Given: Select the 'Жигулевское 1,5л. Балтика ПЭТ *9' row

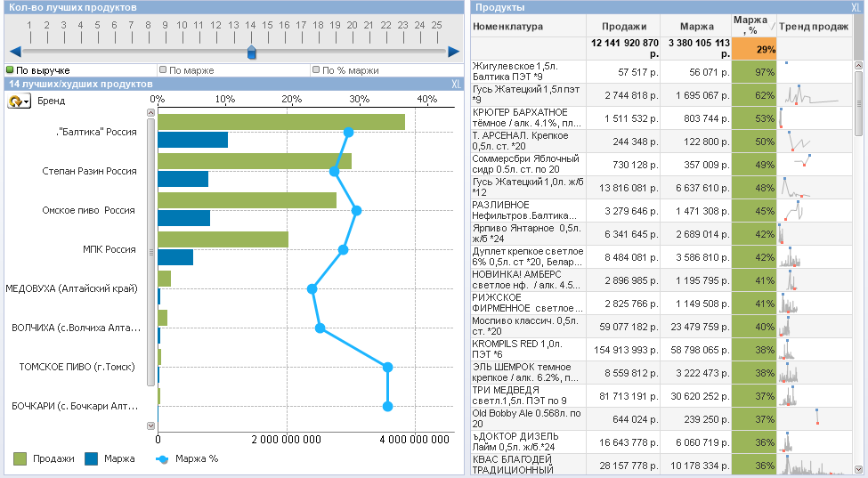Looking at the screenshot, I should tap(528, 71).
